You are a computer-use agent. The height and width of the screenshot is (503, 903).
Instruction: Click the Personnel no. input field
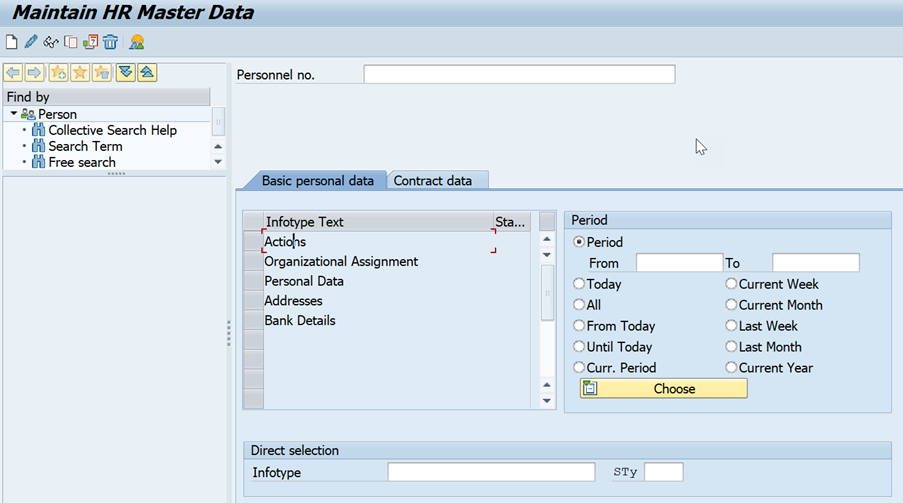click(x=518, y=75)
